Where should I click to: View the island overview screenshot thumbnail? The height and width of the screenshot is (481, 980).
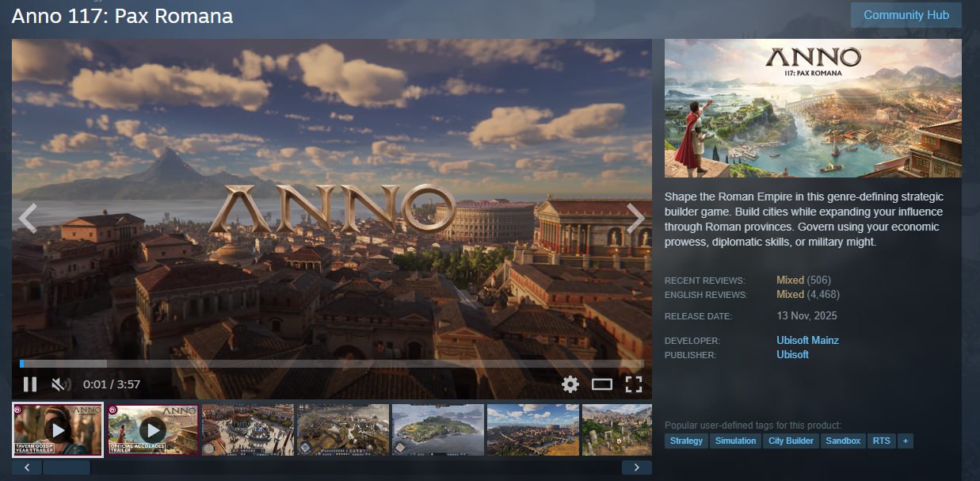tap(437, 429)
